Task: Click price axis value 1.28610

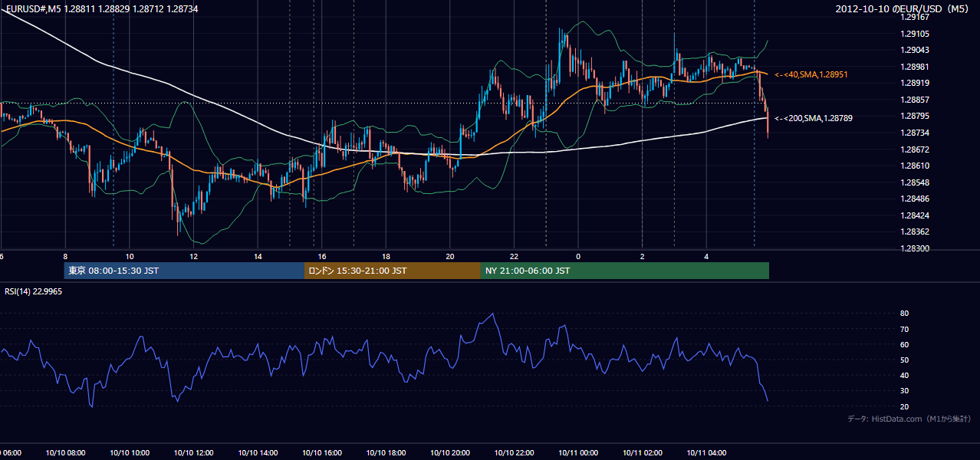Action: click(916, 166)
